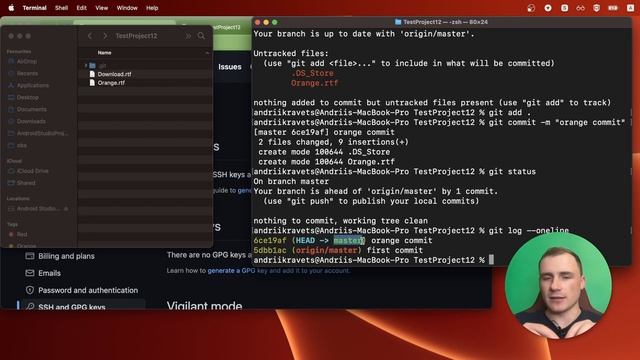Image resolution: width=640 pixels, height=360 pixels.
Task: Click the Terminal window title folder icon
Action: pyautogui.click(x=398, y=22)
